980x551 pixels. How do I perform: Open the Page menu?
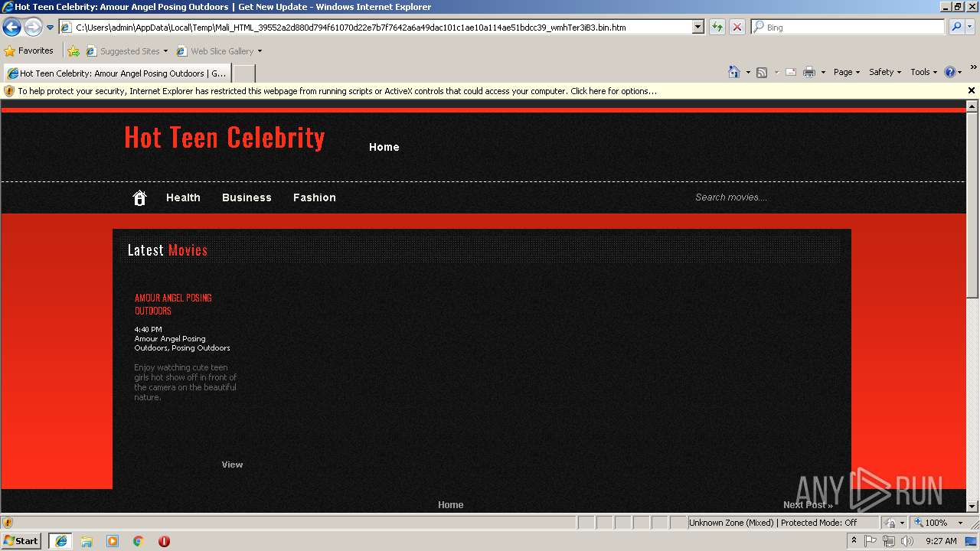coord(846,72)
